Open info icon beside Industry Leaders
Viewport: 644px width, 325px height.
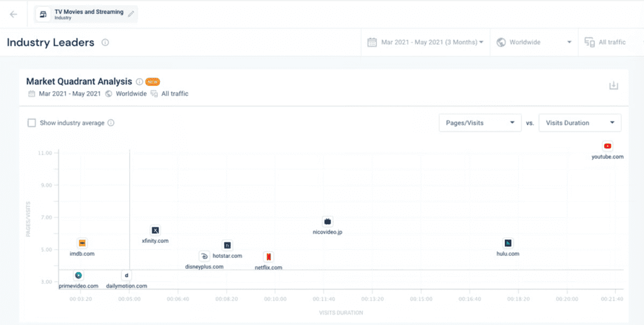[x=105, y=42]
